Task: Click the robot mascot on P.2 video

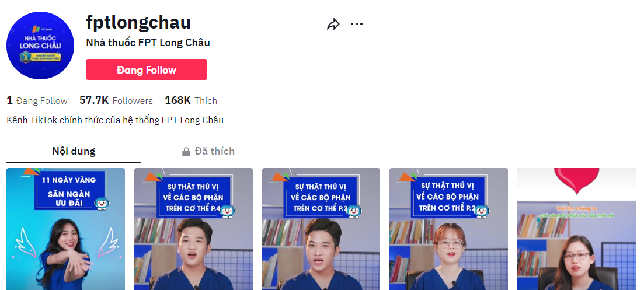Action: tap(482, 211)
